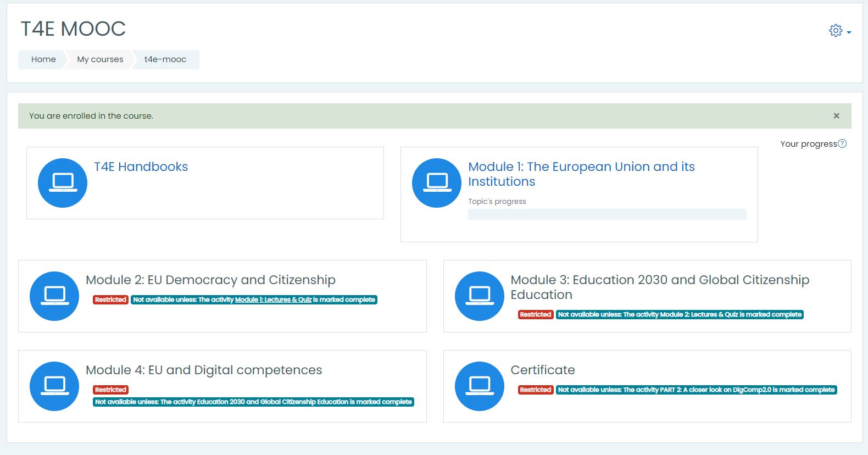
Task: Click Module 4: EU and Digital competences title
Action: (204, 370)
